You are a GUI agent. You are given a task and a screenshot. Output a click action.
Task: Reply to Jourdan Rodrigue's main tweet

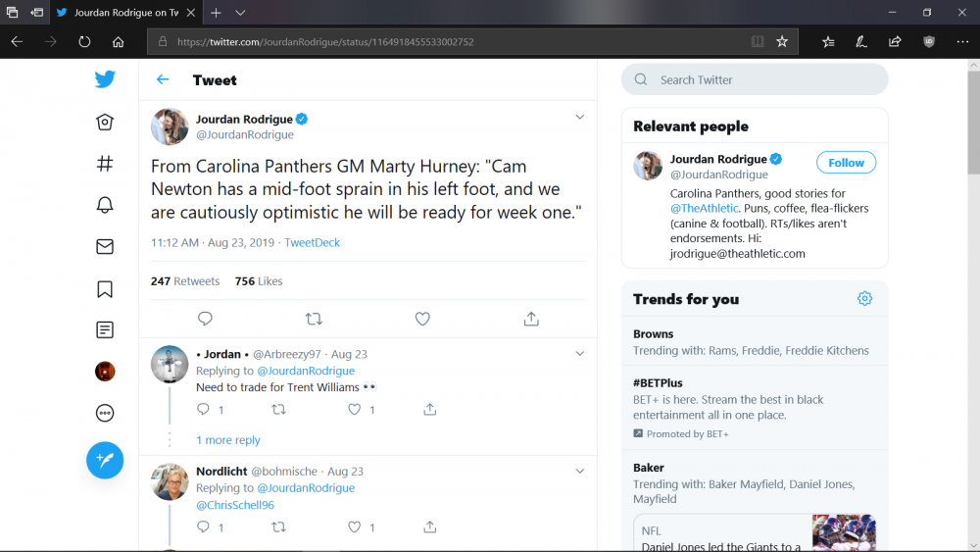pyautogui.click(x=205, y=319)
